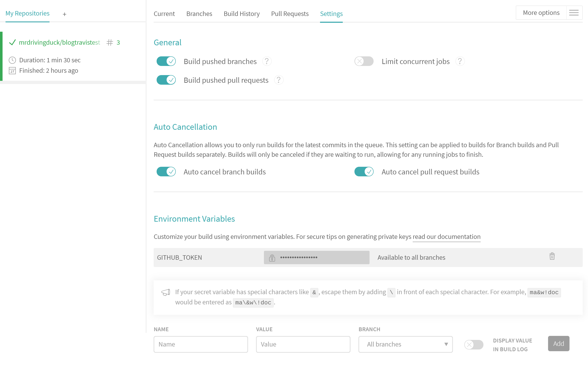Screen dimensions: 588x368
Task: Select the My Repositories tab
Action: click(27, 13)
